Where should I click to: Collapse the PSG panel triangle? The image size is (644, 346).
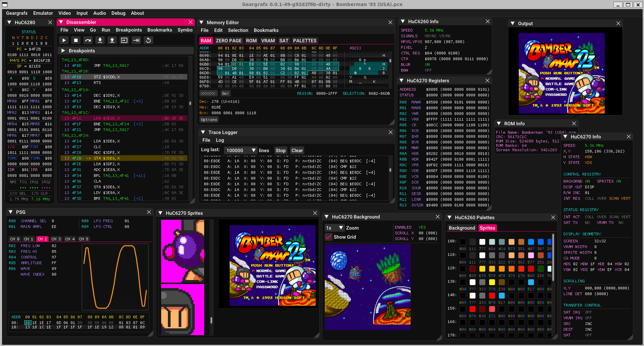(x=11, y=212)
